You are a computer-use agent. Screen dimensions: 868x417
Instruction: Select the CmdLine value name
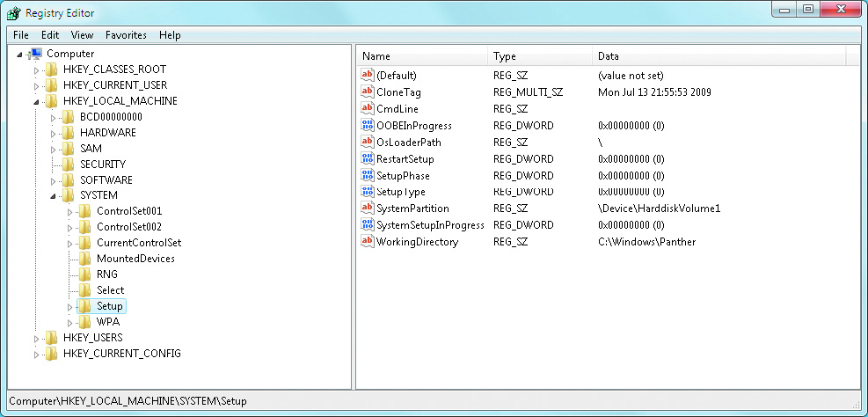coord(398,108)
